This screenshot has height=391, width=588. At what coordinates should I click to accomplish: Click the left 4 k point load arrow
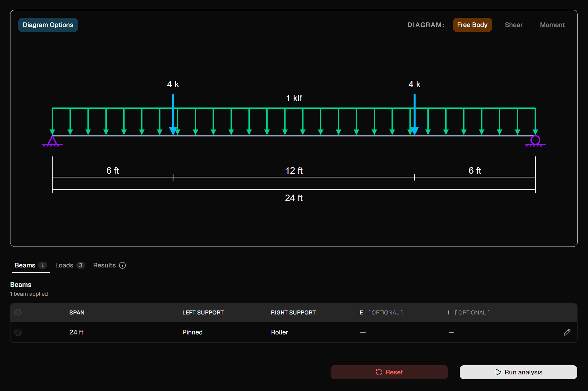click(x=173, y=115)
